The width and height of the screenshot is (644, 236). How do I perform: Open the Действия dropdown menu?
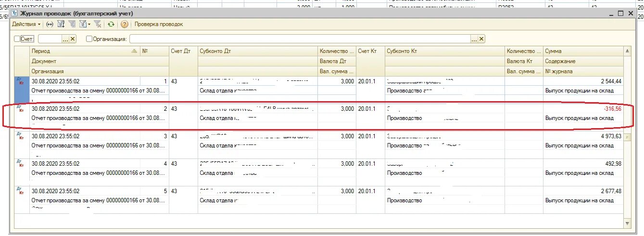(26, 24)
